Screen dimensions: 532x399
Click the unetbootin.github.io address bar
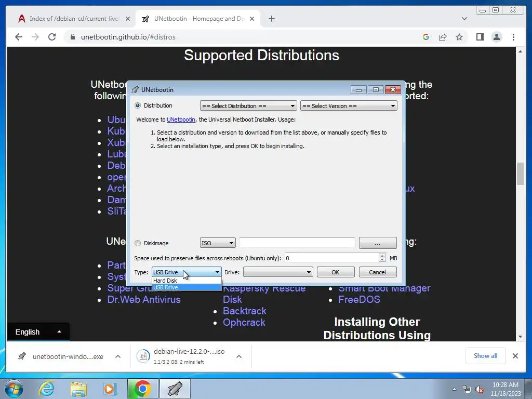tap(128, 37)
